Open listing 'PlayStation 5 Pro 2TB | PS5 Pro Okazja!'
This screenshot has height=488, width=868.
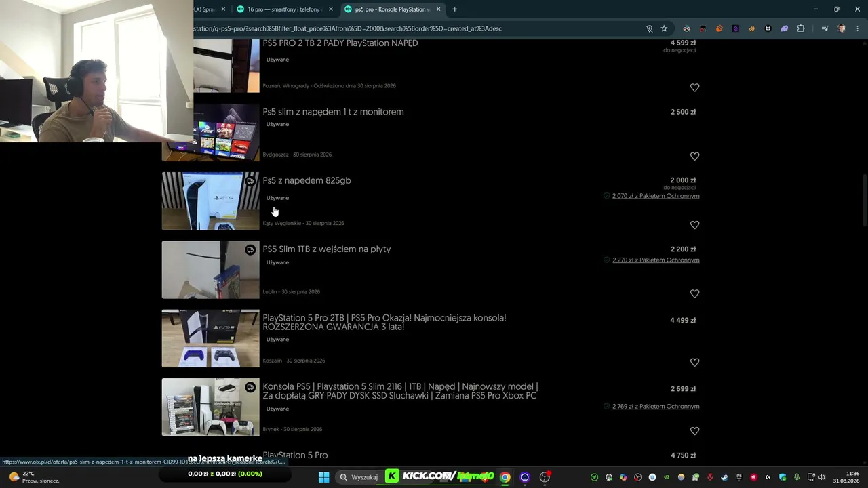[384, 322]
